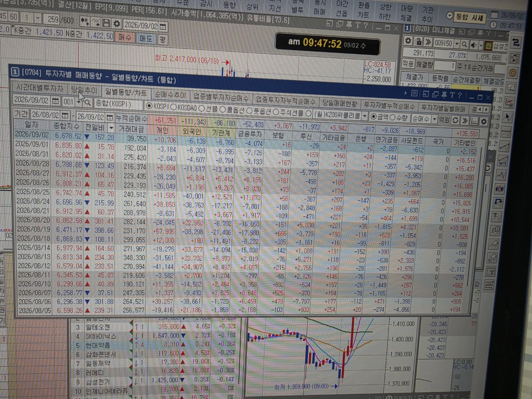Image resolution: width=532 pixels, height=399 pixels.
Task: Expand the K200위클리콜 dropdown arrow
Action: point(365,116)
